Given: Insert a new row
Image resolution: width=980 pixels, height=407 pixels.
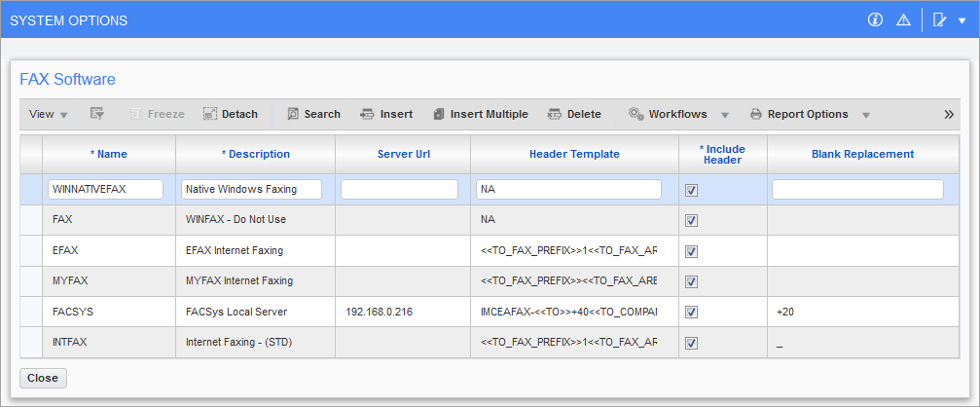Looking at the screenshot, I should point(386,114).
